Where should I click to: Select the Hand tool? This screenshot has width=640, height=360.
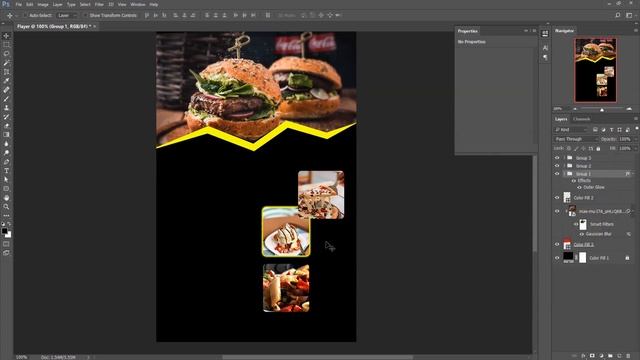coord(6,198)
